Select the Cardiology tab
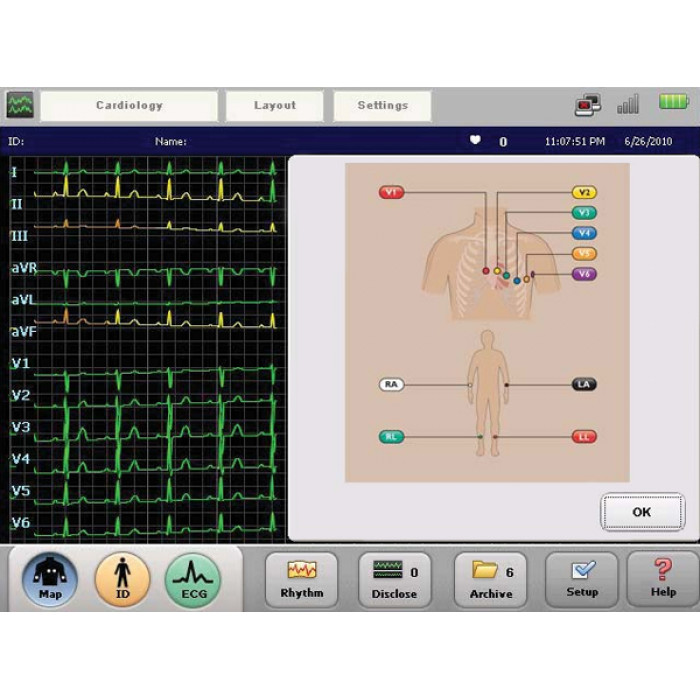The width and height of the screenshot is (700, 700). [129, 106]
